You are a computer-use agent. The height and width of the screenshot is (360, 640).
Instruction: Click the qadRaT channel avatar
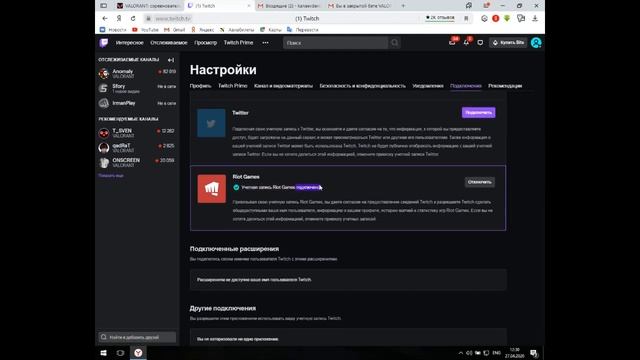tap(104, 147)
